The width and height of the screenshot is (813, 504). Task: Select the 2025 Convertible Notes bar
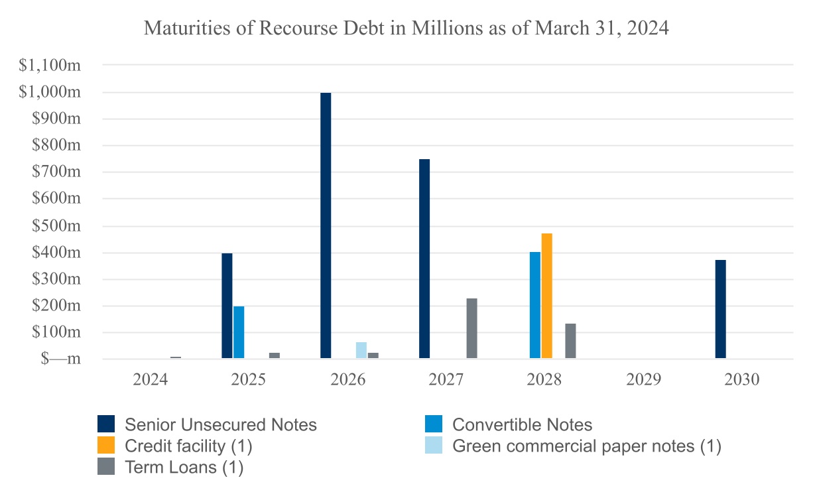tap(239, 332)
